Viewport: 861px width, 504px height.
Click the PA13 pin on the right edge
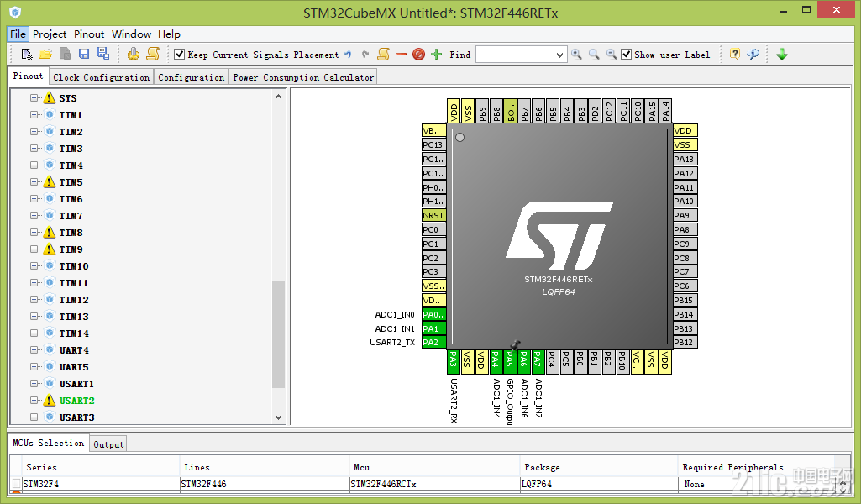tap(685, 160)
